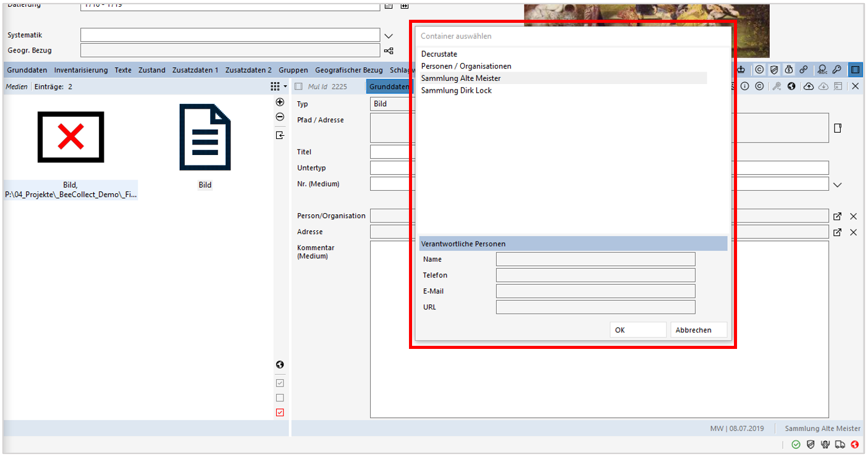Viewport: 868px width, 457px height.
Task: Toggle the empty checkbox under the media list
Action: pos(280,398)
